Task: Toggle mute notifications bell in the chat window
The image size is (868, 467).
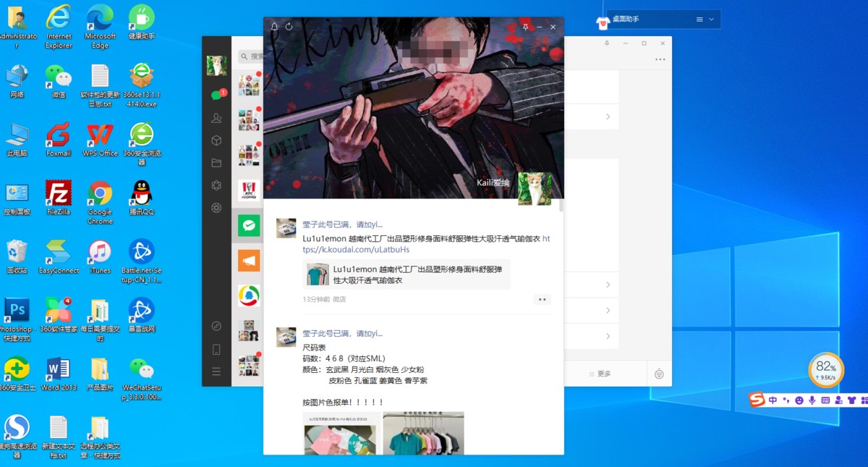Action: [x=275, y=26]
